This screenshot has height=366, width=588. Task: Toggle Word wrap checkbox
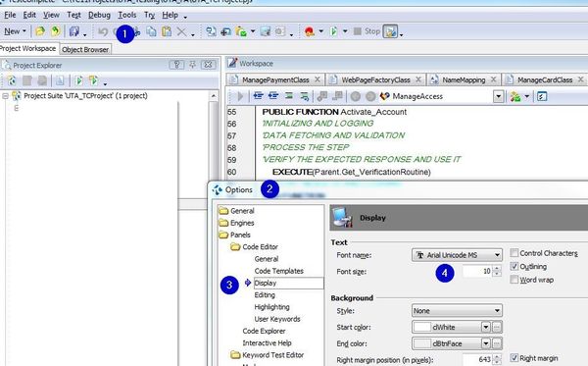[x=514, y=280]
